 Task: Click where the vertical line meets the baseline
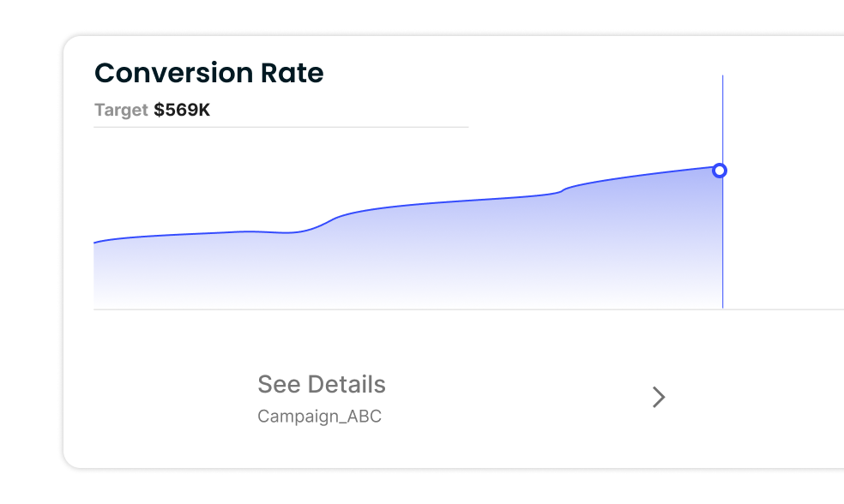click(722, 308)
